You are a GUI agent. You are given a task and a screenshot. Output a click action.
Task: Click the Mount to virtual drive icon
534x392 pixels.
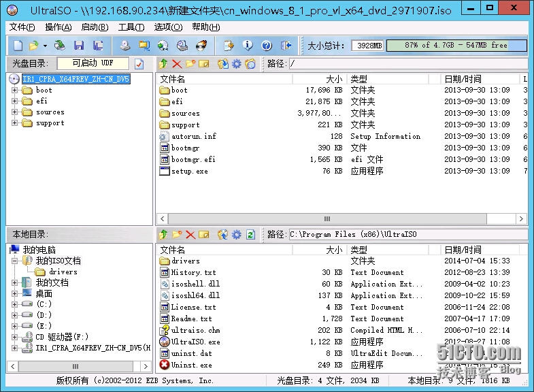pos(182,46)
